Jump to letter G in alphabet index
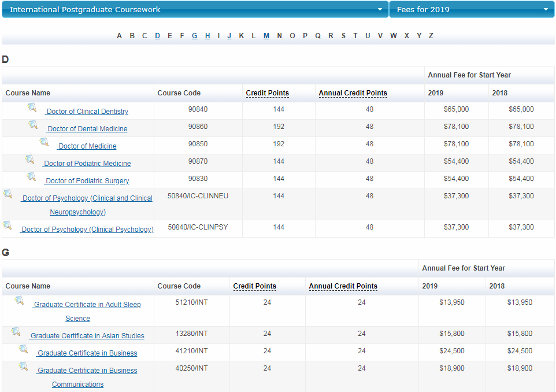The height and width of the screenshot is (392, 556). 195,36
